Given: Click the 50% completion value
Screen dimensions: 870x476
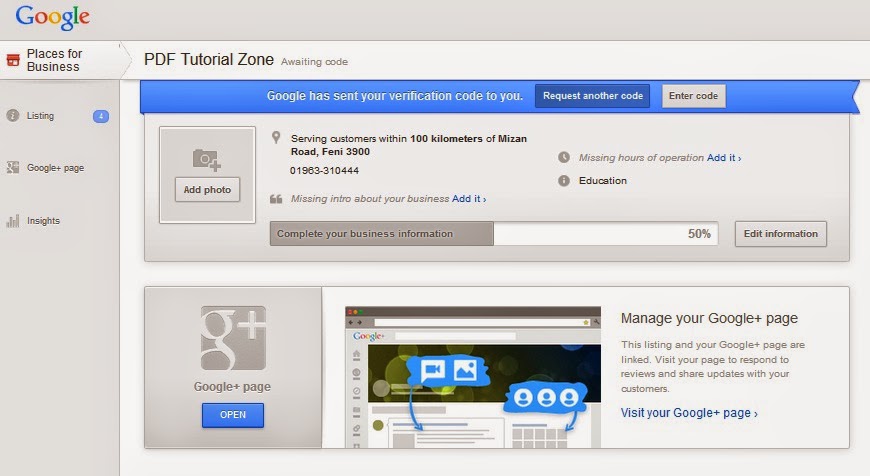Looking at the screenshot, I should click(699, 234).
